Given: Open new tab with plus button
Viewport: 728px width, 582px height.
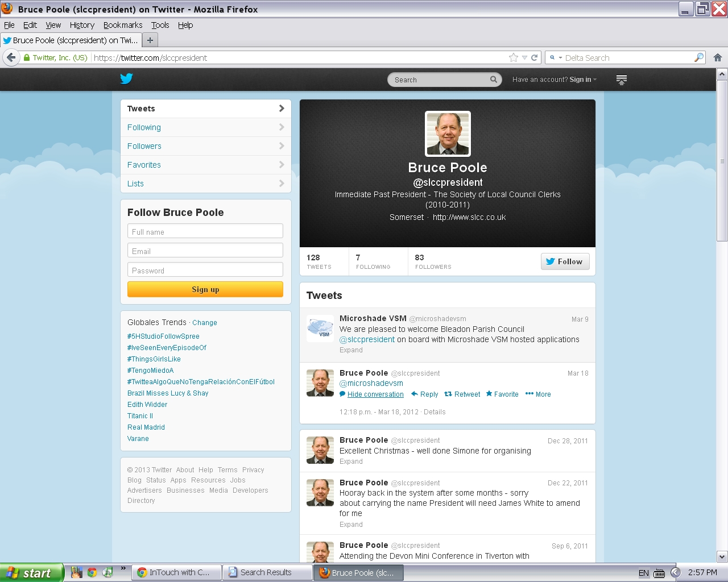Looking at the screenshot, I should point(150,40).
